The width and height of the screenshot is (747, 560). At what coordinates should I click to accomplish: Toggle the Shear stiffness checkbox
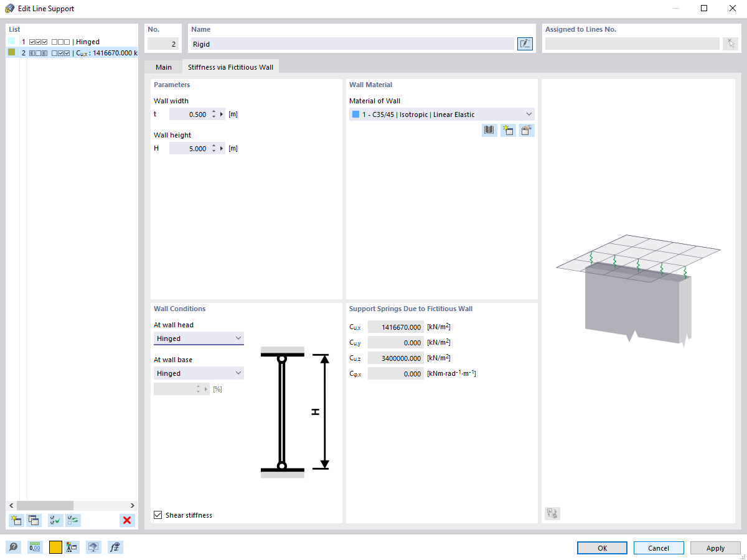tap(157, 515)
